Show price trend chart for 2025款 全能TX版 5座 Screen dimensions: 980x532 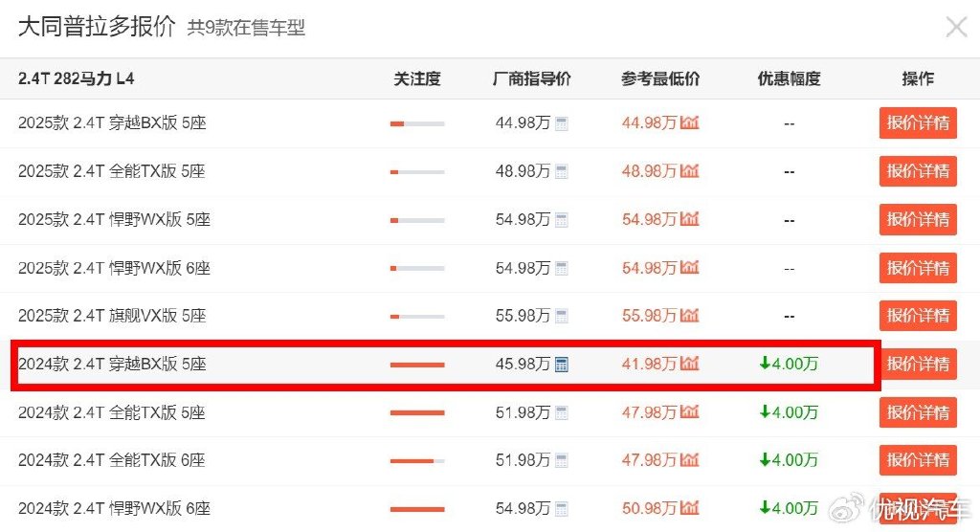tap(689, 170)
